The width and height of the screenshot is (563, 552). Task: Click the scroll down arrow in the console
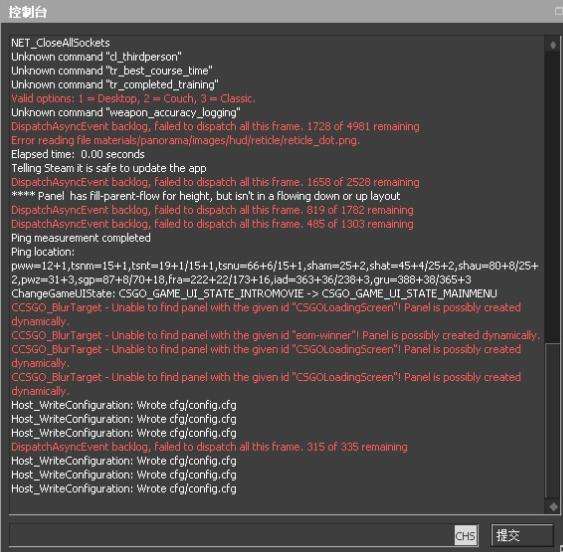553,507
